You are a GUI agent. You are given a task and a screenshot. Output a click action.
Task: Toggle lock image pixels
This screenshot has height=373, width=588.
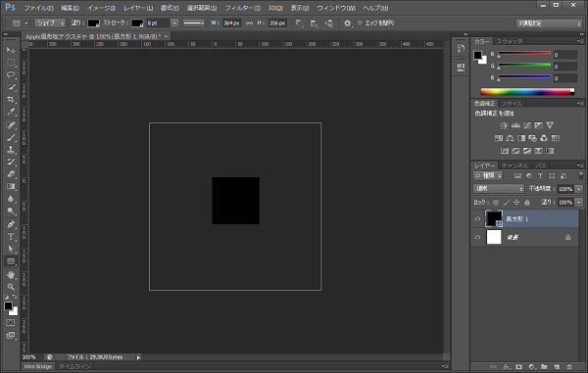pos(507,203)
